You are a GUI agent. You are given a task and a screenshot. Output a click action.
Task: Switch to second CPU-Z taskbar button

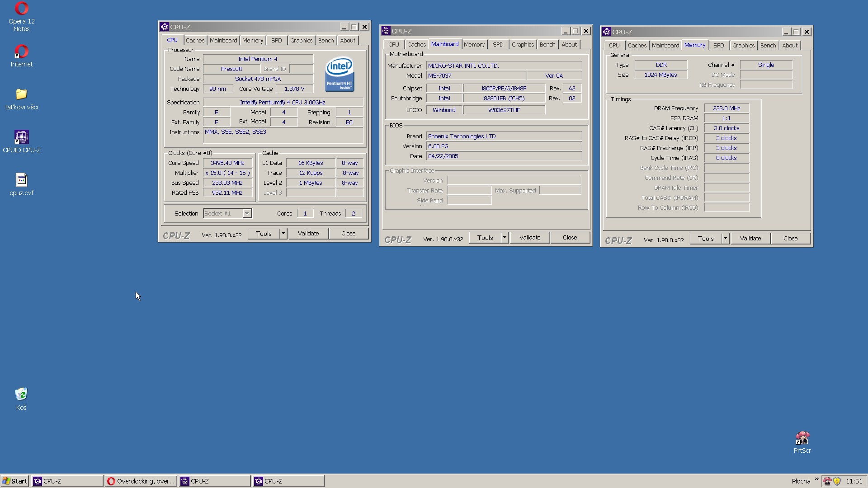[215, 481]
